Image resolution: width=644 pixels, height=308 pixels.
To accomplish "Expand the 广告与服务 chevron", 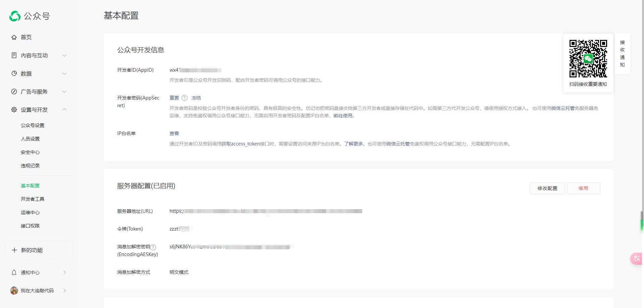I will 64,91.
